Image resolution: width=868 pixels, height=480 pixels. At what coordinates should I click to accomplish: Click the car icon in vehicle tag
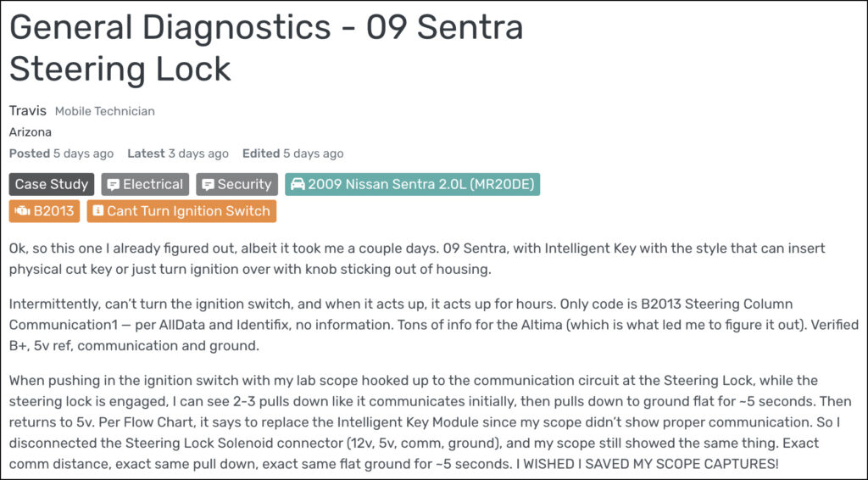click(x=298, y=184)
